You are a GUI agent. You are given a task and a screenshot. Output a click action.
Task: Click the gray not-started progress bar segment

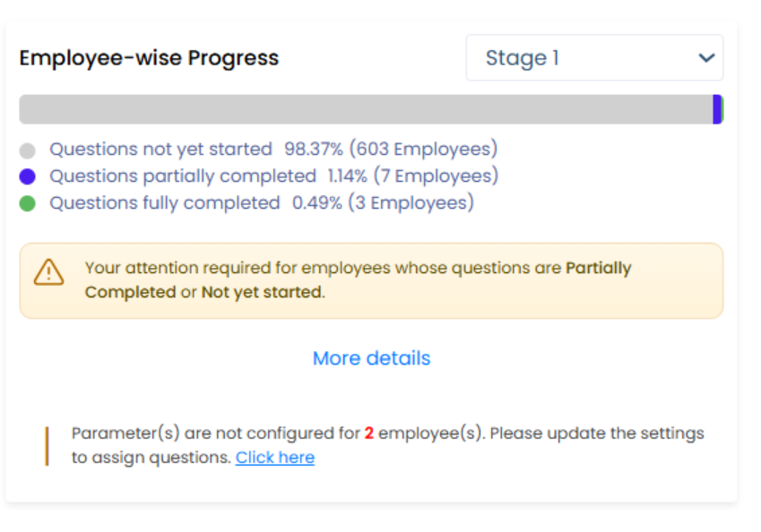click(359, 109)
